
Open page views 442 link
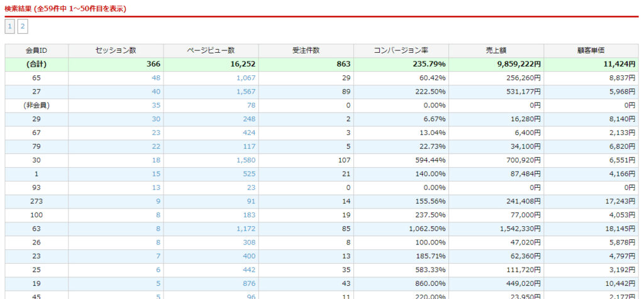pos(248,270)
